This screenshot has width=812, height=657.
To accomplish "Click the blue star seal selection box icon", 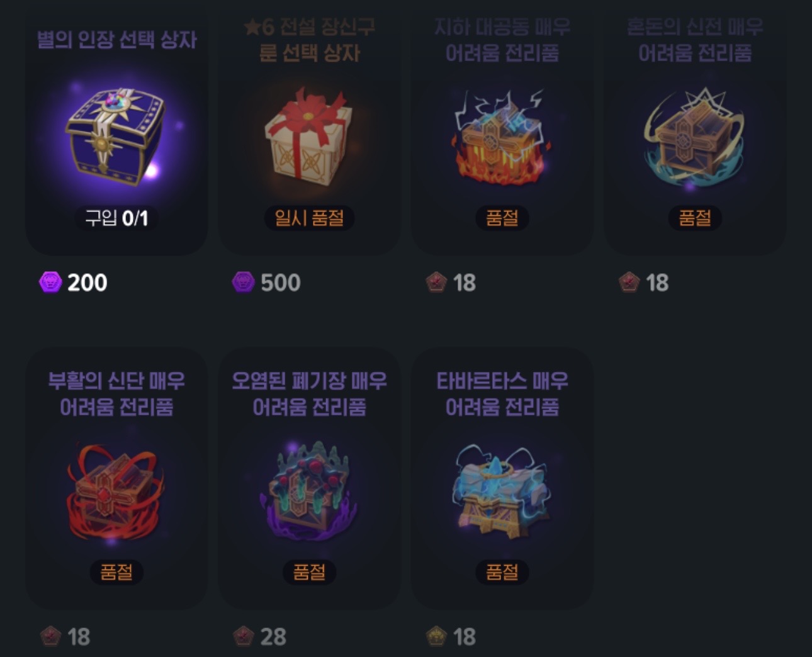I will (x=116, y=137).
